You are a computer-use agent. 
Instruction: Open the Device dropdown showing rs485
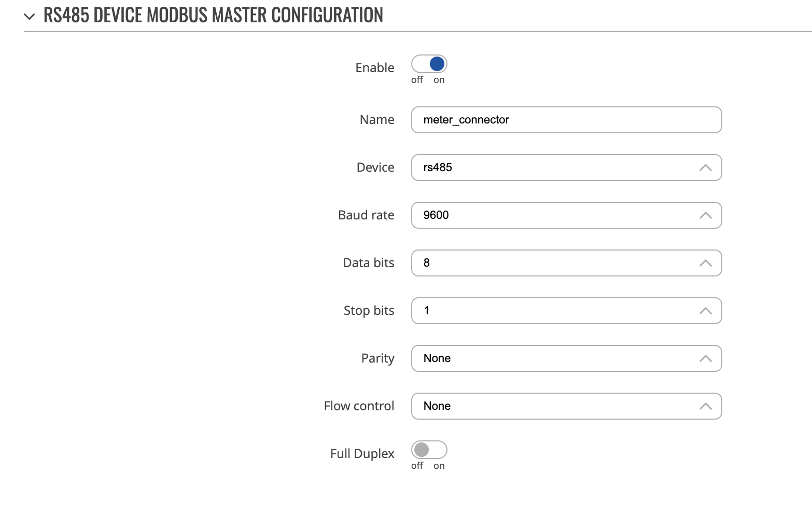click(x=566, y=168)
